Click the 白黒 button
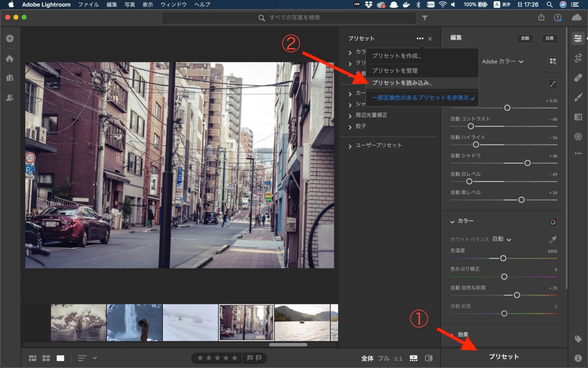The width and height of the screenshot is (588, 368). coord(550,39)
